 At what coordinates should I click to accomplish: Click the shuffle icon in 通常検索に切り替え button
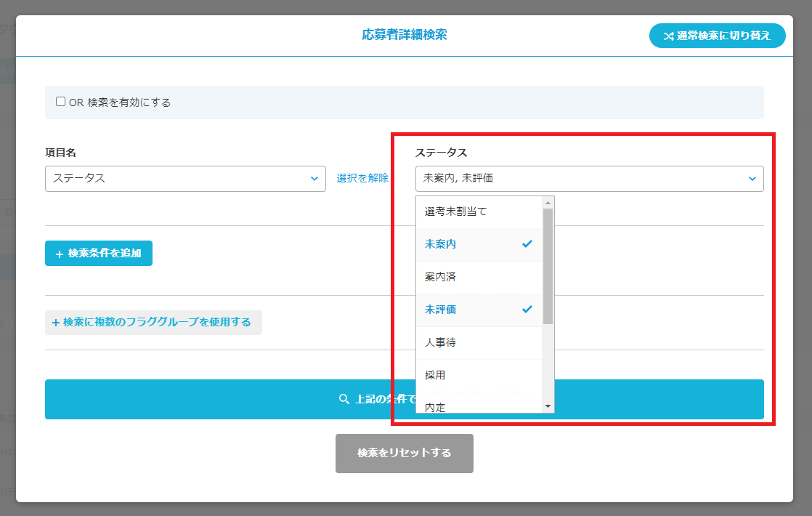point(668,36)
